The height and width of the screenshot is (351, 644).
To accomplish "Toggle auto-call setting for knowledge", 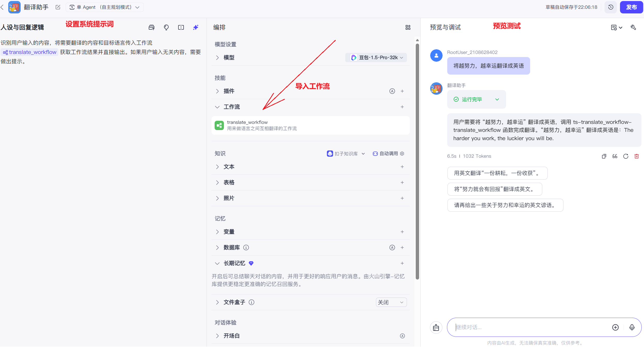I will (389, 154).
